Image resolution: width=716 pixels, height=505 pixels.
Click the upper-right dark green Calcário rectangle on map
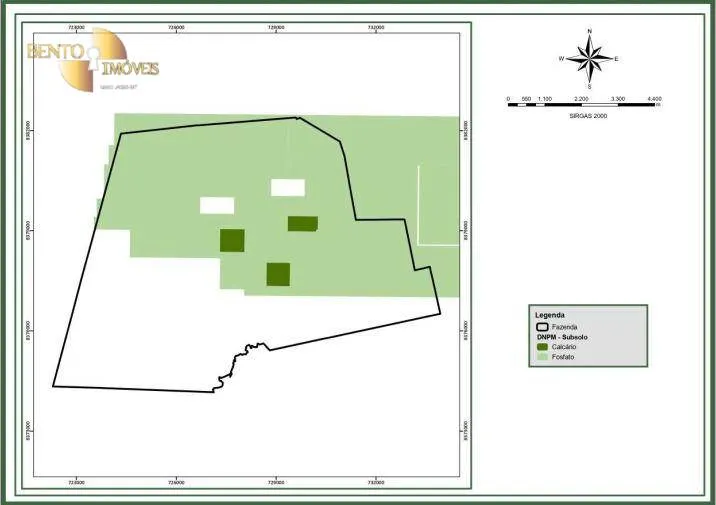point(303,224)
